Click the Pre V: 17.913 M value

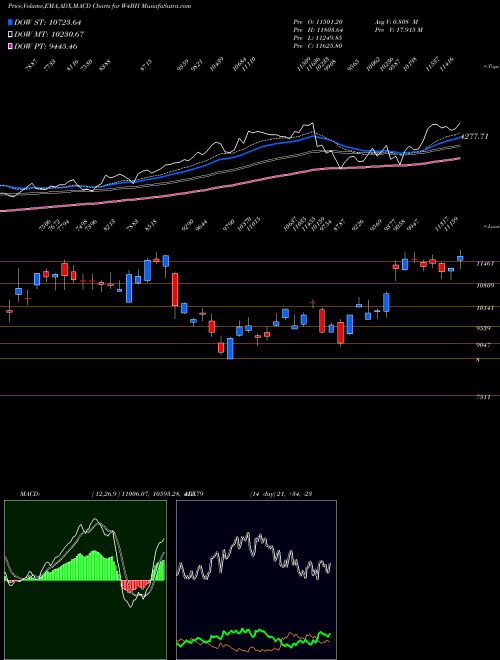tap(399, 29)
